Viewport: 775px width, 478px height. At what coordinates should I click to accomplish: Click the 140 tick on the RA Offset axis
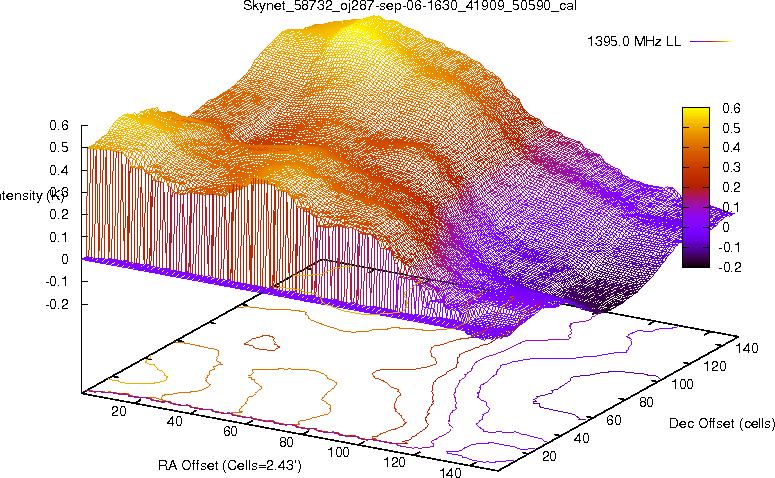click(x=450, y=472)
